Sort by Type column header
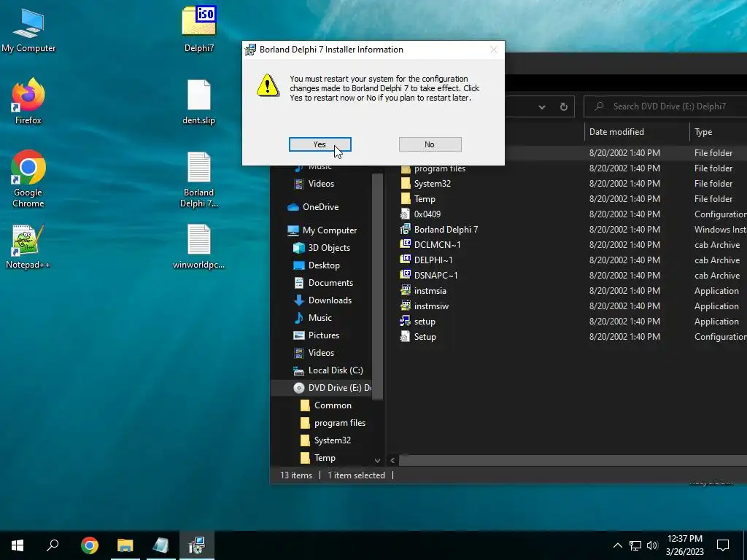Image resolution: width=747 pixels, height=560 pixels. coord(718,132)
